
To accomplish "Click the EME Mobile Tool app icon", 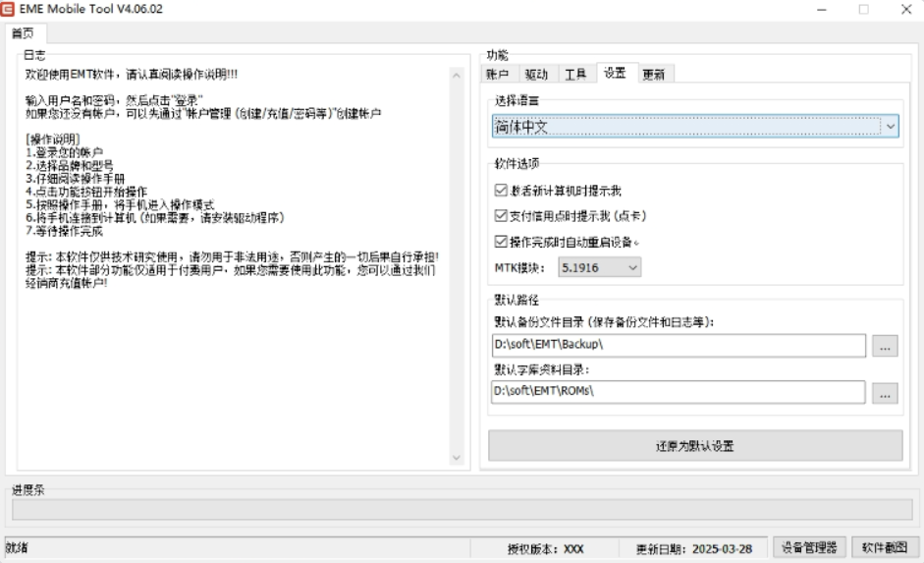I will pos(7,9).
